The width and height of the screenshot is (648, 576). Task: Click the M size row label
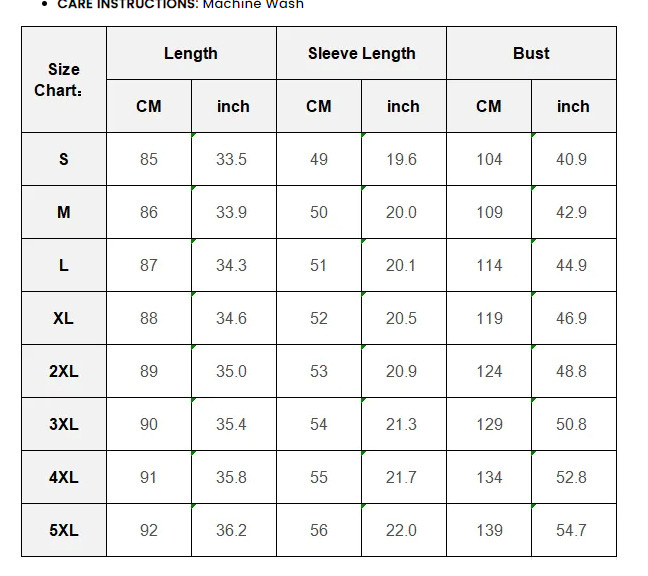[64, 212]
